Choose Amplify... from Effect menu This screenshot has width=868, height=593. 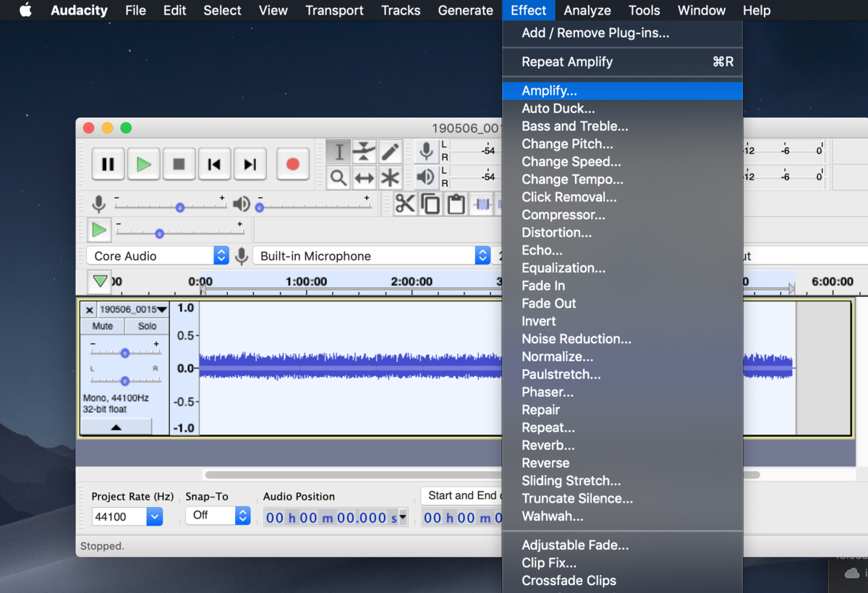pyautogui.click(x=622, y=91)
